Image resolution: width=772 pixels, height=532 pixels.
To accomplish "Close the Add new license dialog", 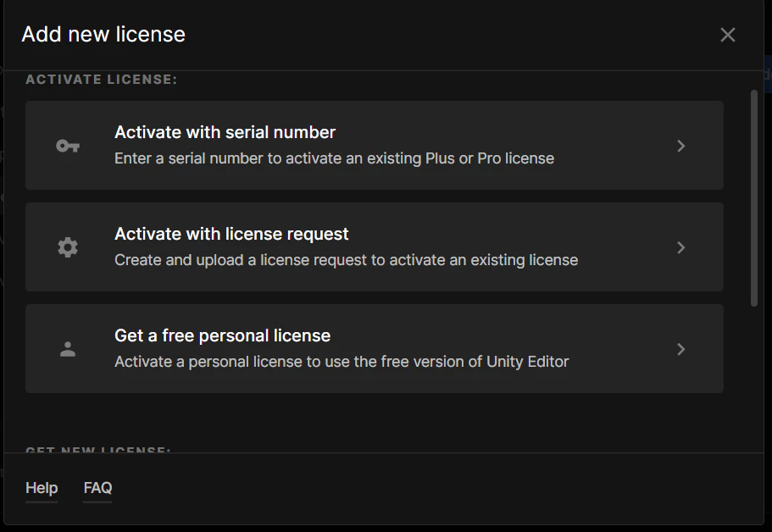I will (728, 35).
